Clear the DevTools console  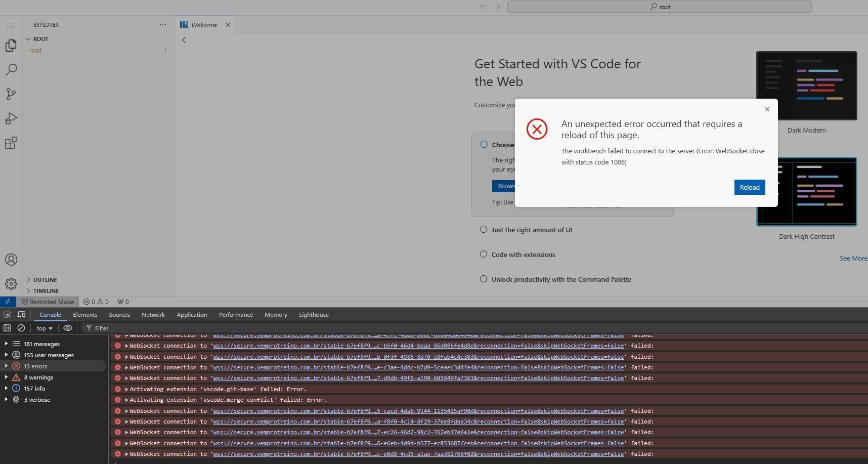[x=21, y=328]
